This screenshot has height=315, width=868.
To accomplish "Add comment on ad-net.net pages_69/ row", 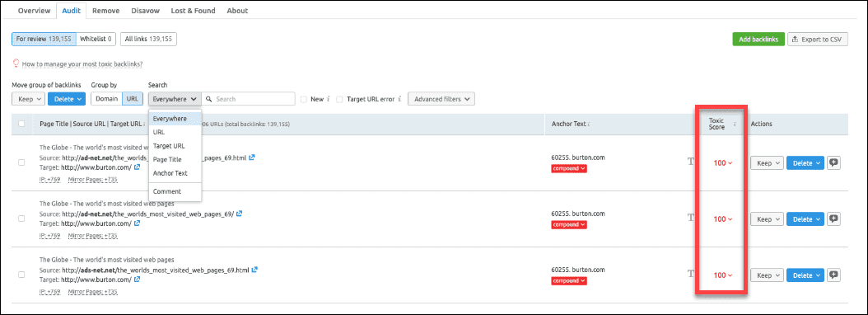I will click(833, 219).
